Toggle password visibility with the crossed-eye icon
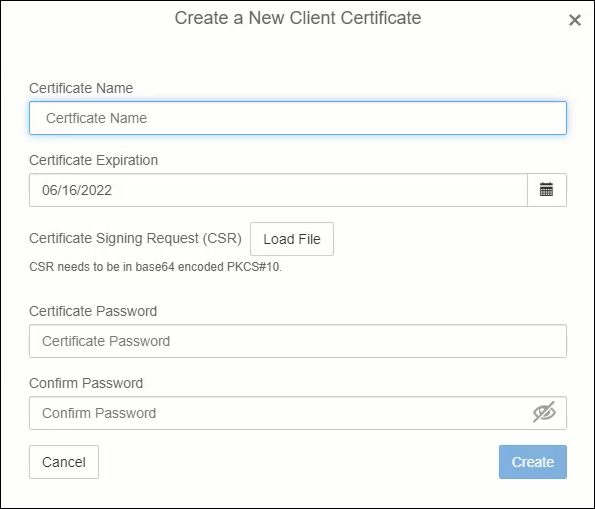This screenshot has width=595, height=509. click(x=544, y=412)
